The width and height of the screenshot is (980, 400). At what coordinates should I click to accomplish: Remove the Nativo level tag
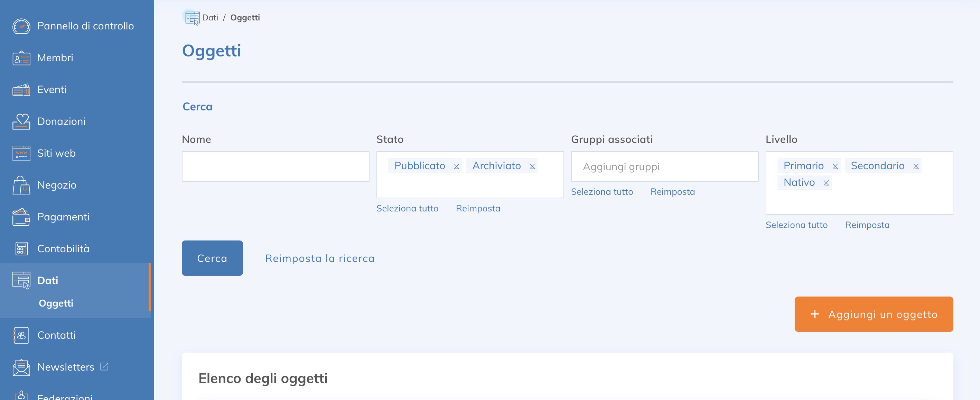coord(826,183)
